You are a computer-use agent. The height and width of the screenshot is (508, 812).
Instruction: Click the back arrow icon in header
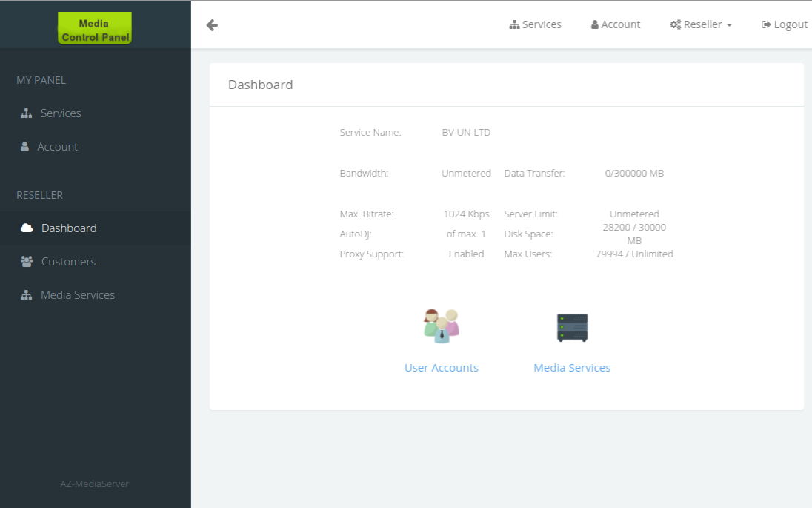pos(212,25)
